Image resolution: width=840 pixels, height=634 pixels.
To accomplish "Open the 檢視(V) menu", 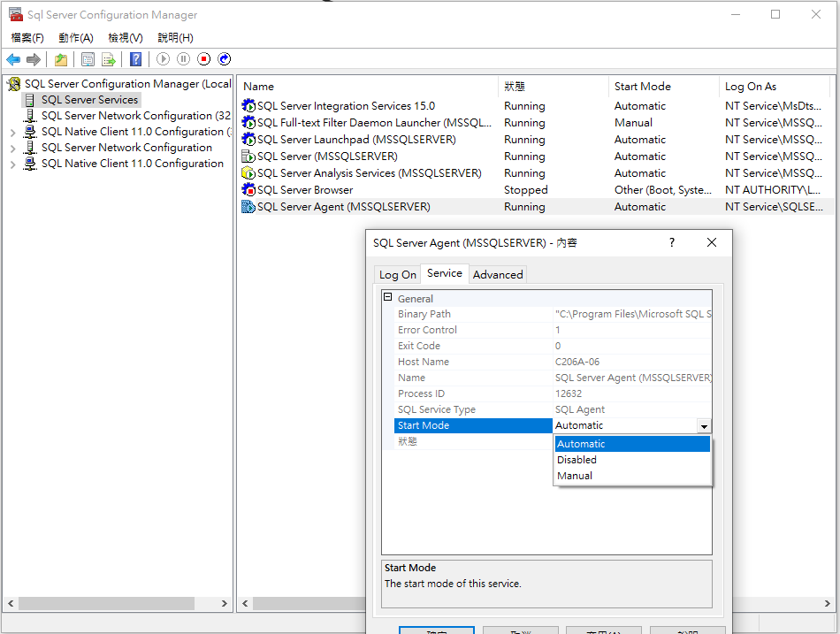I will pyautogui.click(x=125, y=38).
